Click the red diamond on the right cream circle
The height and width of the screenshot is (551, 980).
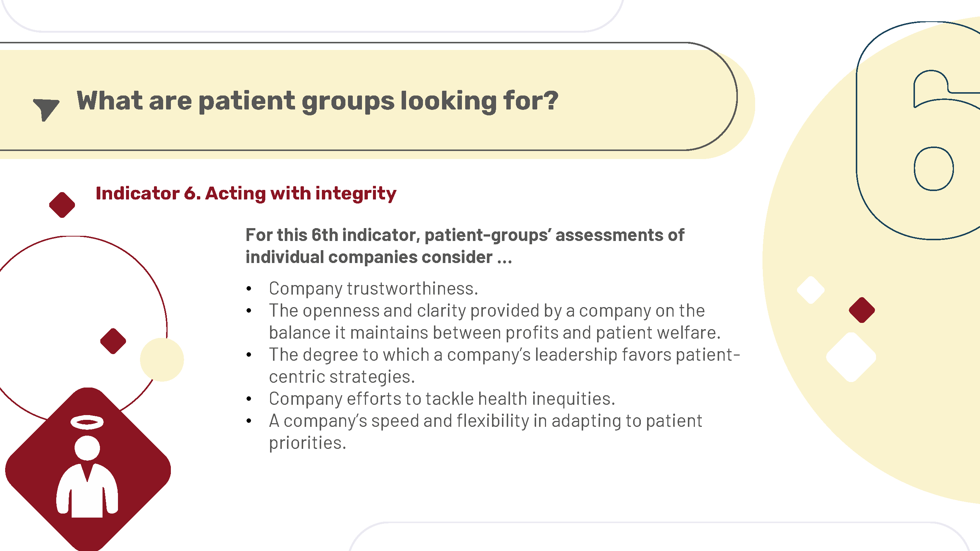point(862,310)
